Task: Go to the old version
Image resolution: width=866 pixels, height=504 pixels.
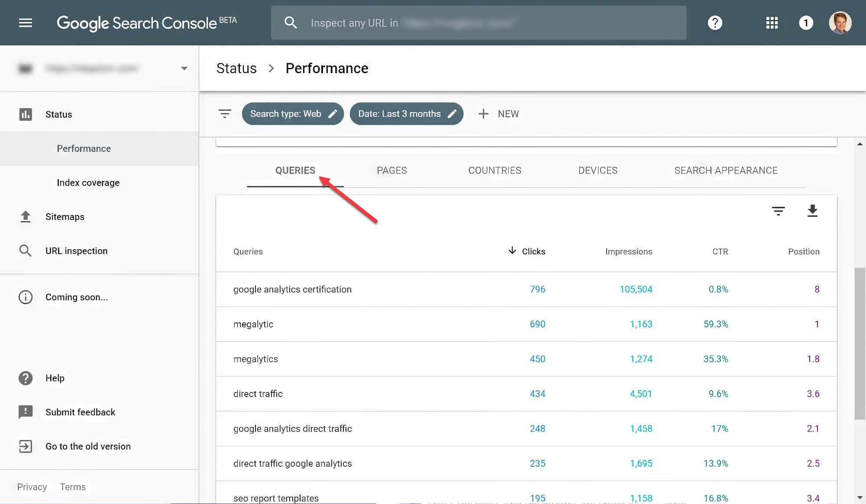Action: [x=88, y=446]
